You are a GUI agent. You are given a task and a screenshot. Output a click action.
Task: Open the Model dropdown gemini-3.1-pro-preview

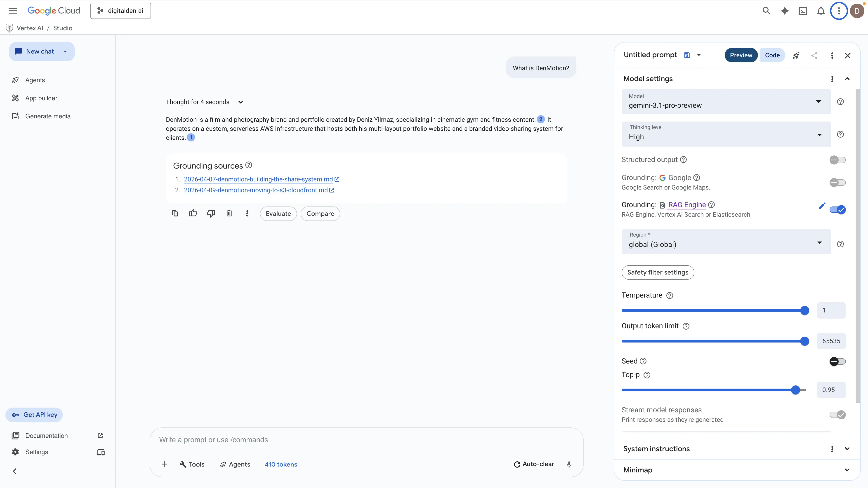726,102
